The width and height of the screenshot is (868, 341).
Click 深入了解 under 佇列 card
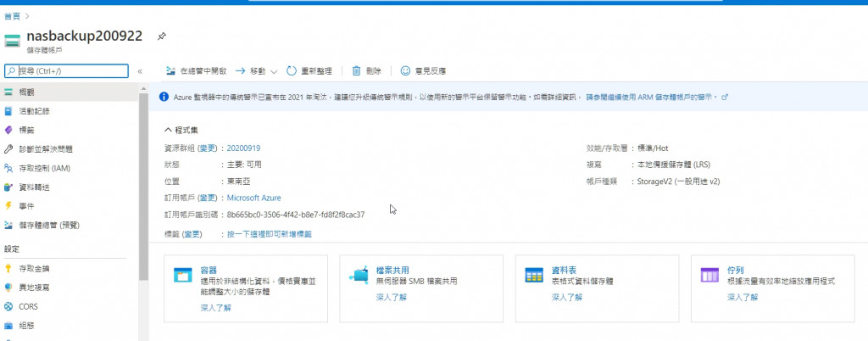[x=743, y=297]
